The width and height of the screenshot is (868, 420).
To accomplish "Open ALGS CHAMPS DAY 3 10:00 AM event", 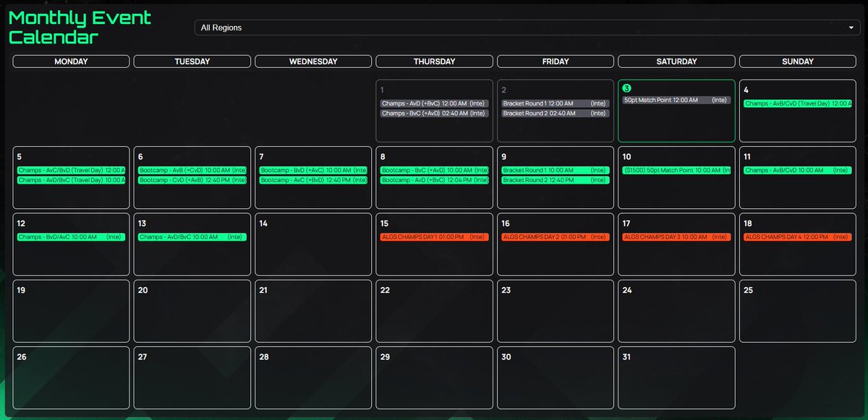I will [676, 236].
